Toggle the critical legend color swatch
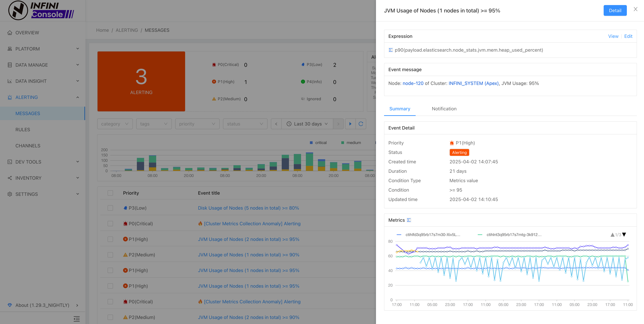The image size is (644, 324). (x=311, y=143)
